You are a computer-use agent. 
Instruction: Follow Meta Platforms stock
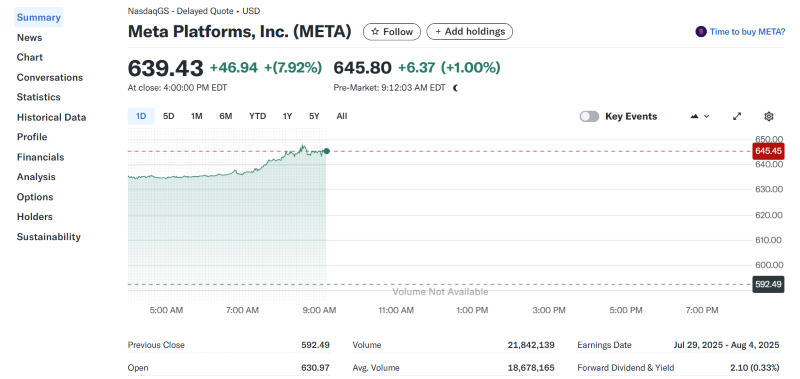click(x=392, y=32)
